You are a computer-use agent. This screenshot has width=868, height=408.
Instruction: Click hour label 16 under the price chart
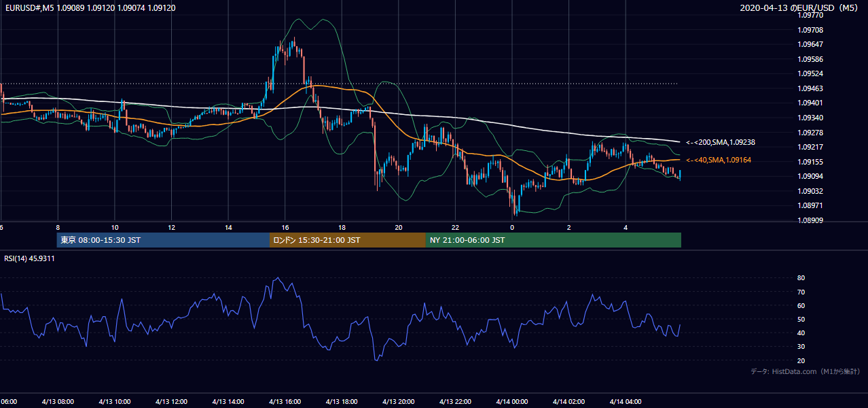pos(285,227)
